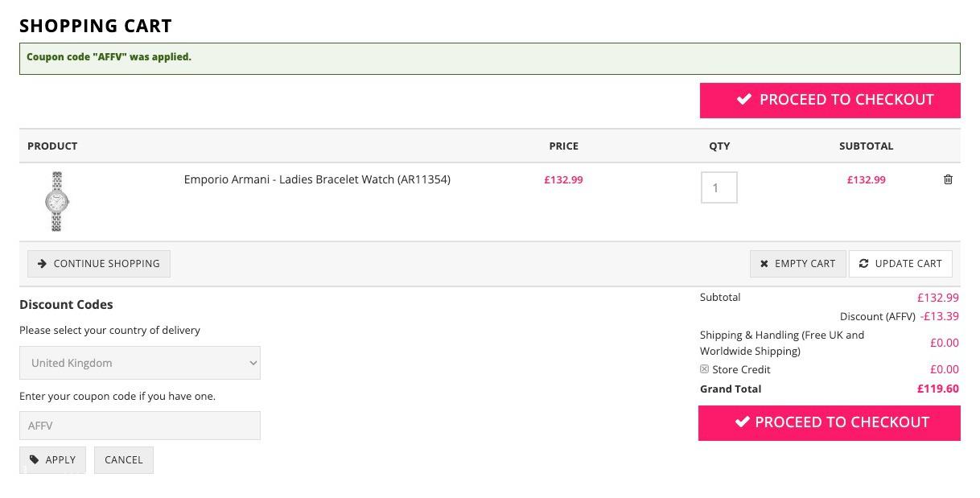Cancel the coupon code
The width and height of the screenshot is (980, 498).
click(x=124, y=460)
